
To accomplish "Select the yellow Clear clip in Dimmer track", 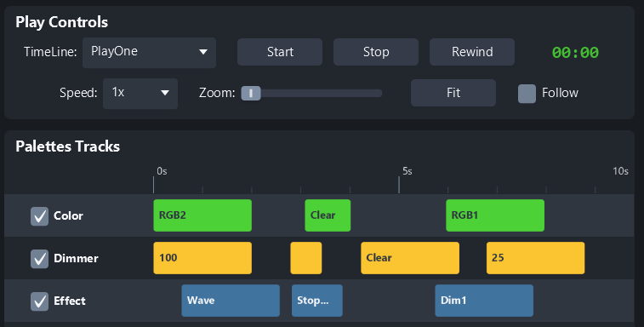I will (x=410, y=258).
